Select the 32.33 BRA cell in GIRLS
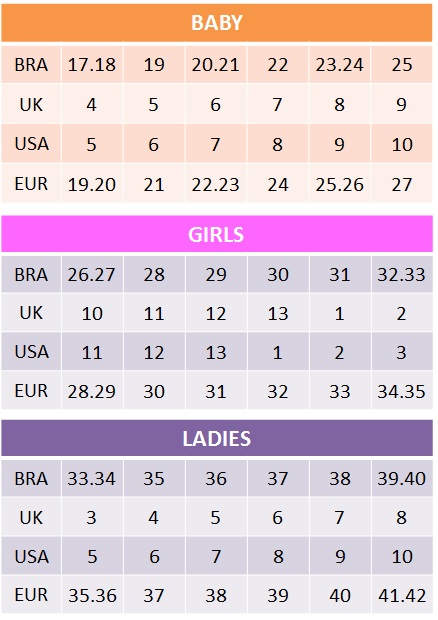The width and height of the screenshot is (438, 620). 402,274
